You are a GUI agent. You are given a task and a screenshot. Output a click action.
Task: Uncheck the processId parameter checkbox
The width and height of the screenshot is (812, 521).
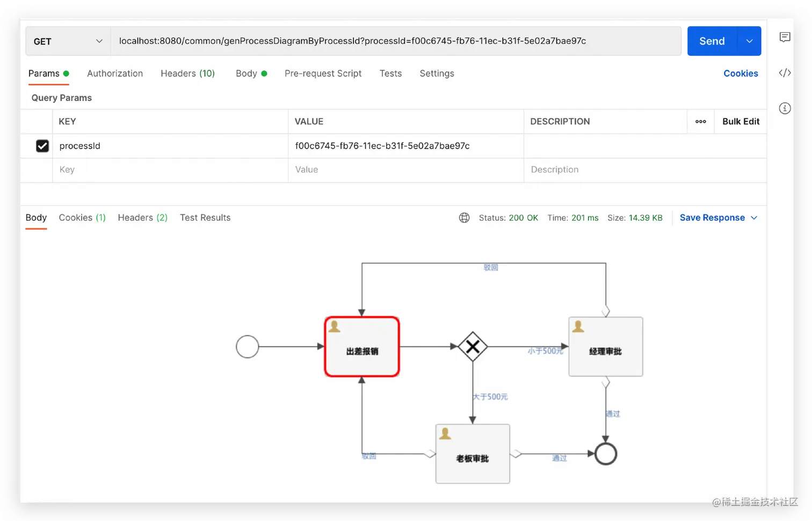point(42,146)
